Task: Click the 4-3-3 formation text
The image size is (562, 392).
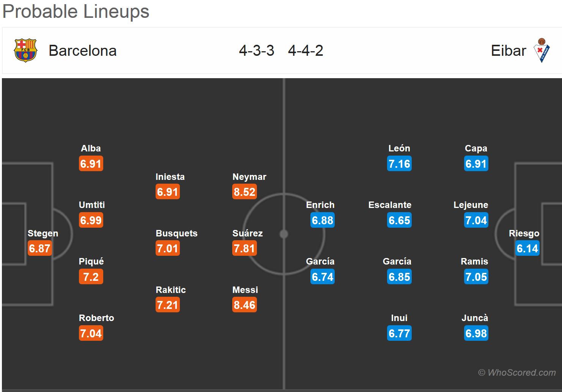Action: click(x=257, y=50)
